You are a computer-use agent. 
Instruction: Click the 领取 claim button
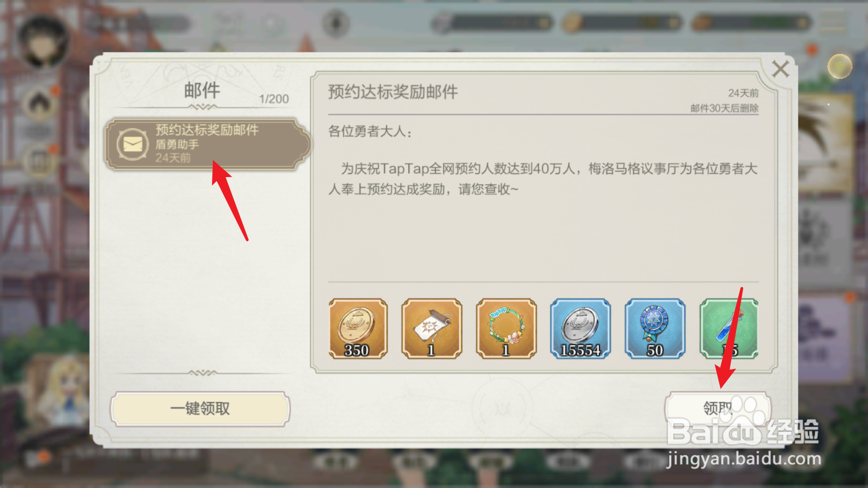click(x=717, y=408)
